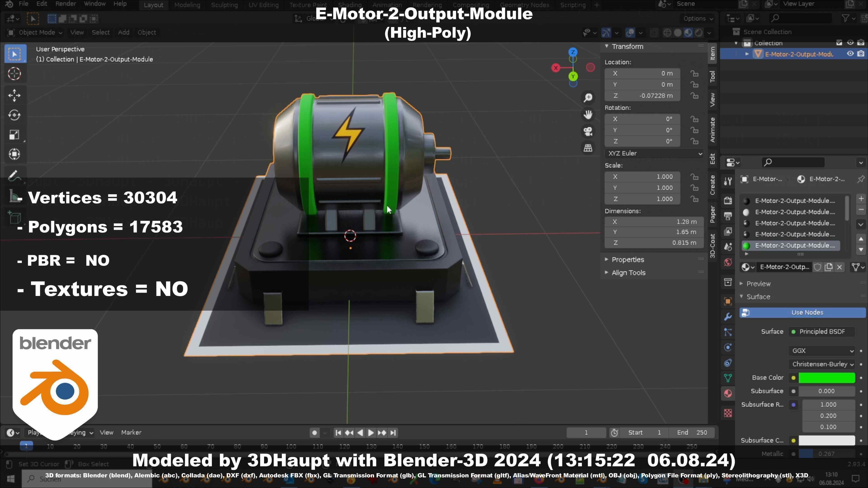
Task: Open the Texture checker tab icon
Action: coord(728,413)
